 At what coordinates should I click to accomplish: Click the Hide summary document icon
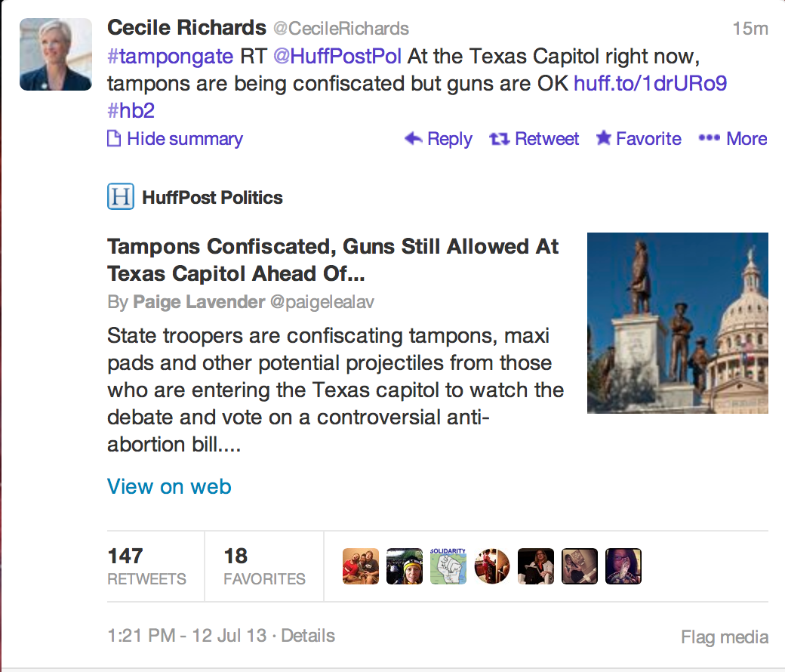(114, 139)
